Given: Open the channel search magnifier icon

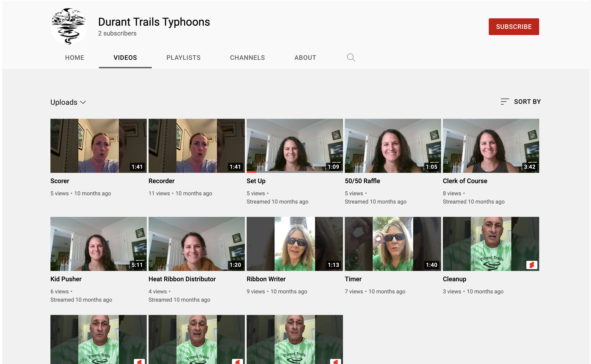Looking at the screenshot, I should click(x=351, y=58).
